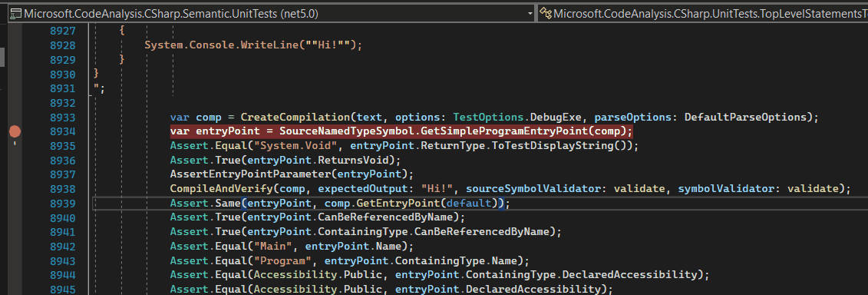Click ReturnsVoid in the Assert.True line
This screenshot has width=868, height=295.
tap(353, 161)
